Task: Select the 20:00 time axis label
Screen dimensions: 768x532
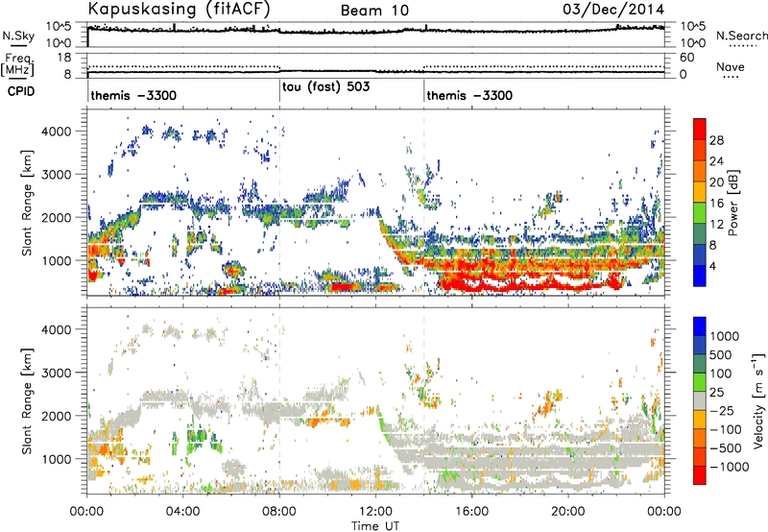Action: (568, 512)
